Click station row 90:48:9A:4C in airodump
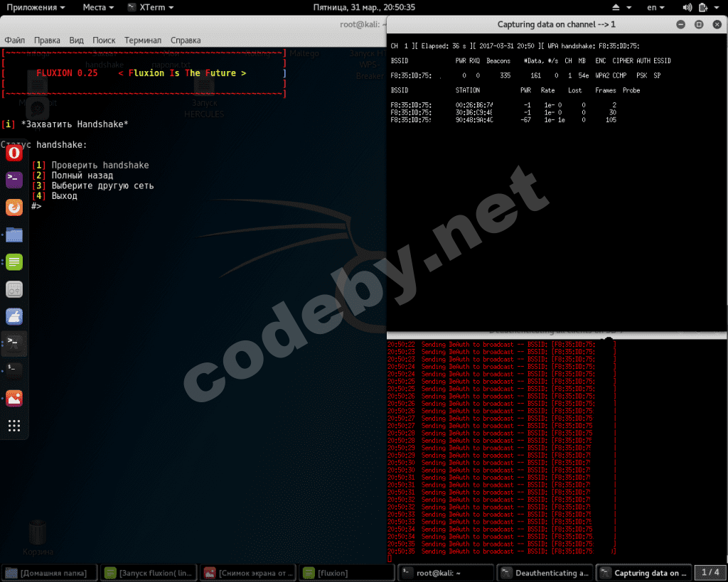The height and width of the screenshot is (582, 728). coord(504,120)
